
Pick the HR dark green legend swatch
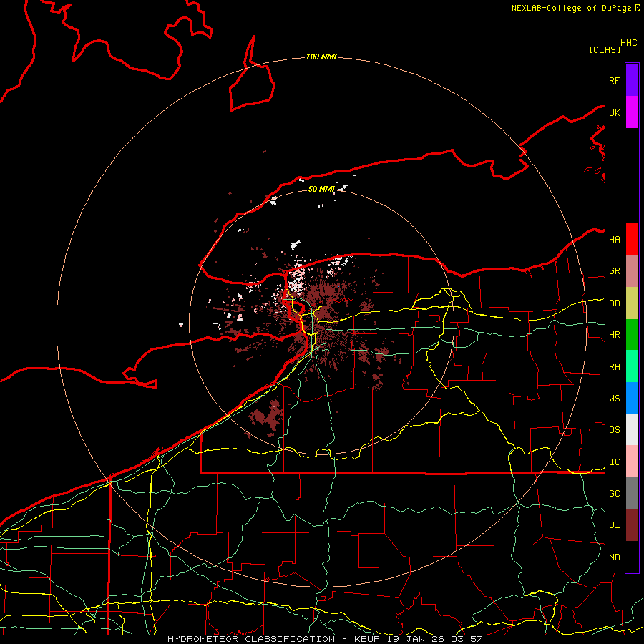632,334
